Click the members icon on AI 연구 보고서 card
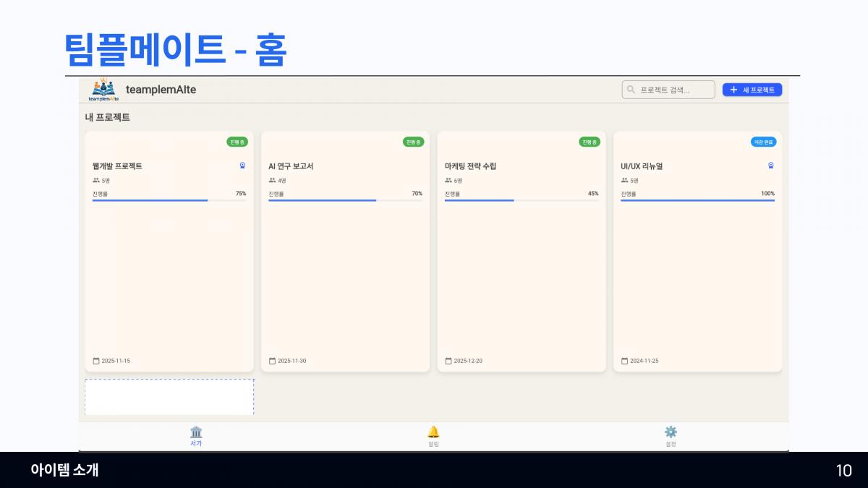The width and height of the screenshot is (868, 488). click(x=272, y=181)
